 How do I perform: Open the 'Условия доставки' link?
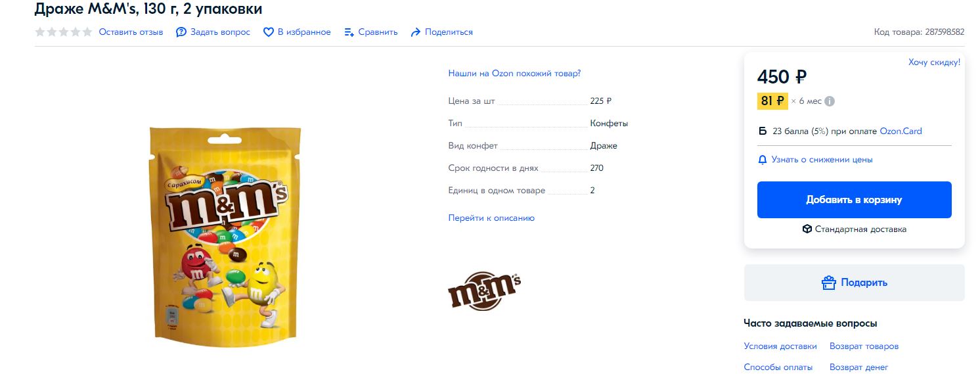point(780,346)
